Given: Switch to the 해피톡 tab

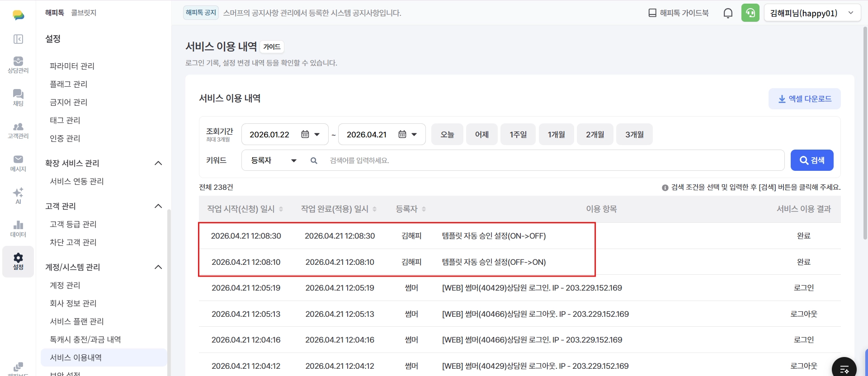Looking at the screenshot, I should 55,13.
